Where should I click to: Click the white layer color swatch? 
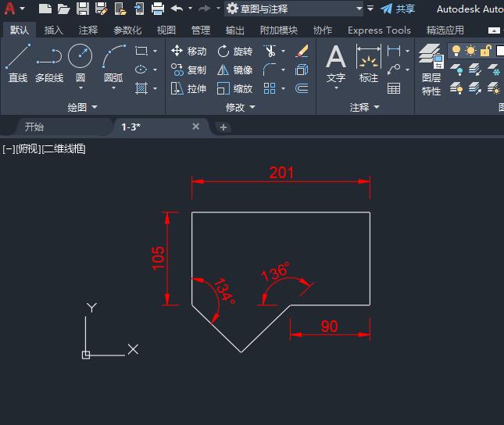coord(500,51)
